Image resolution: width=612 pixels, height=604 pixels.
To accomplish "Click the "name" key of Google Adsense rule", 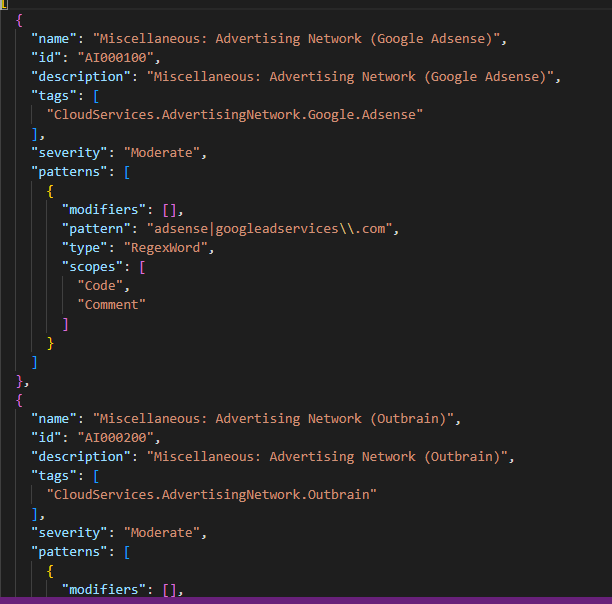I will (x=54, y=39).
